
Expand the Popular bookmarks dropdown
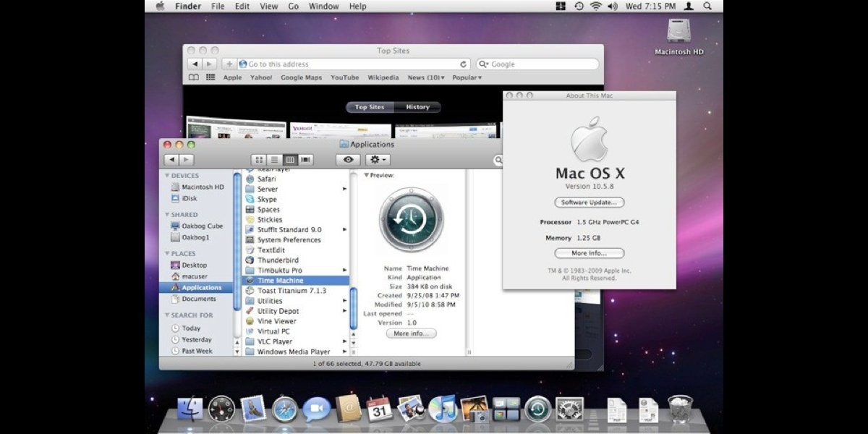click(467, 77)
